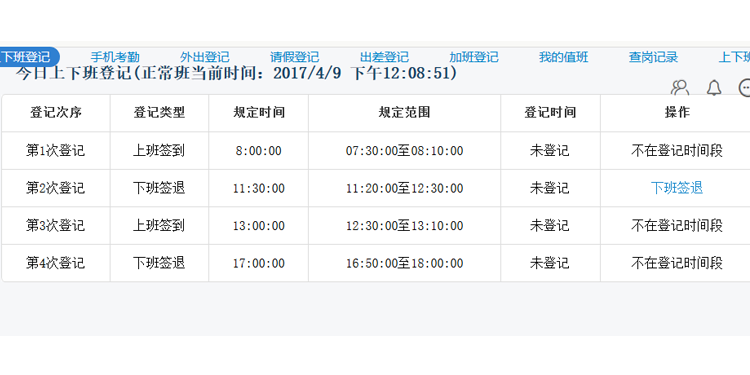Viewport: 750px width, 375px height.
Task: Click the 下班签退 link in row 2
Action: click(x=677, y=188)
